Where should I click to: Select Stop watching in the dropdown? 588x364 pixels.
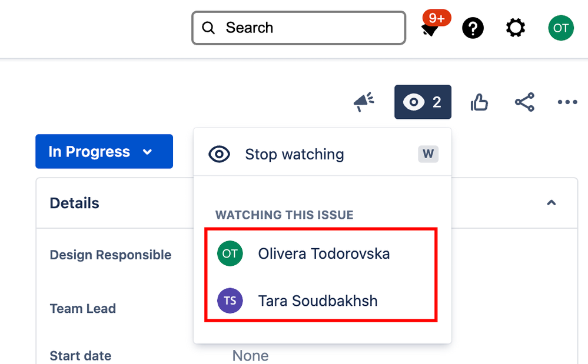click(323, 154)
